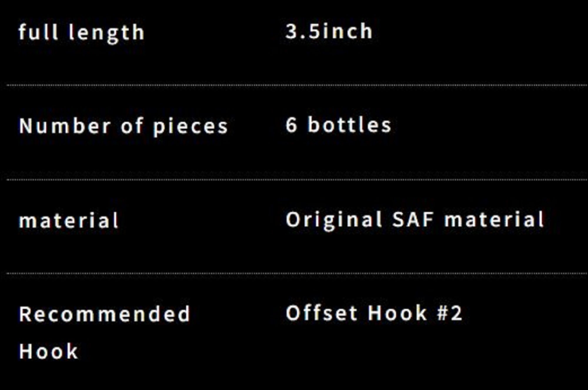Click the word "bottles"

coord(350,125)
